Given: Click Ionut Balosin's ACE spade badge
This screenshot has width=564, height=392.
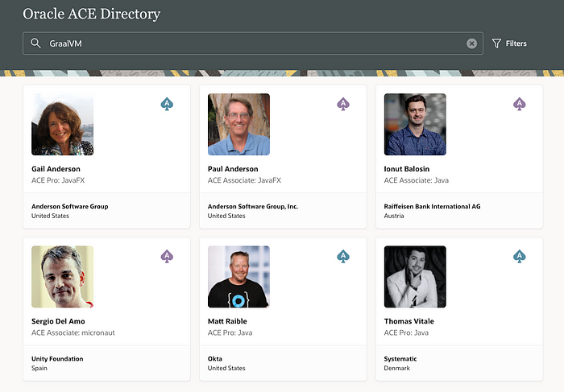Looking at the screenshot, I should (x=520, y=104).
